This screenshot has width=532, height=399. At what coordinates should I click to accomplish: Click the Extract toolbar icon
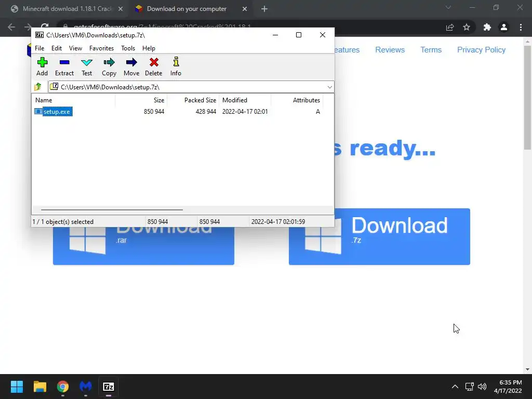[64, 66]
